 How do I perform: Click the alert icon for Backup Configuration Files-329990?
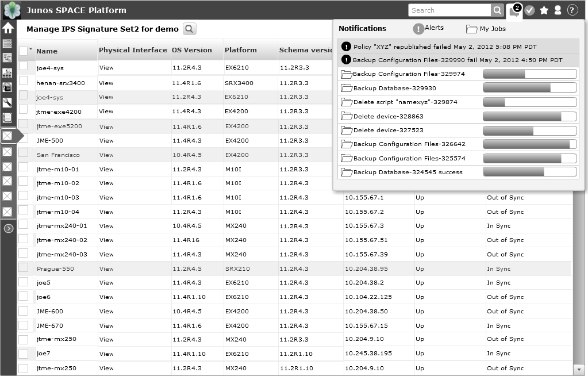[346, 60]
